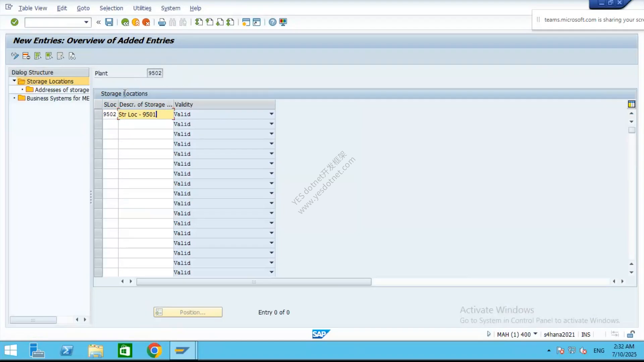Click the green Enter checkmark icon
Screen dimensions: 644x362
coord(14,22)
